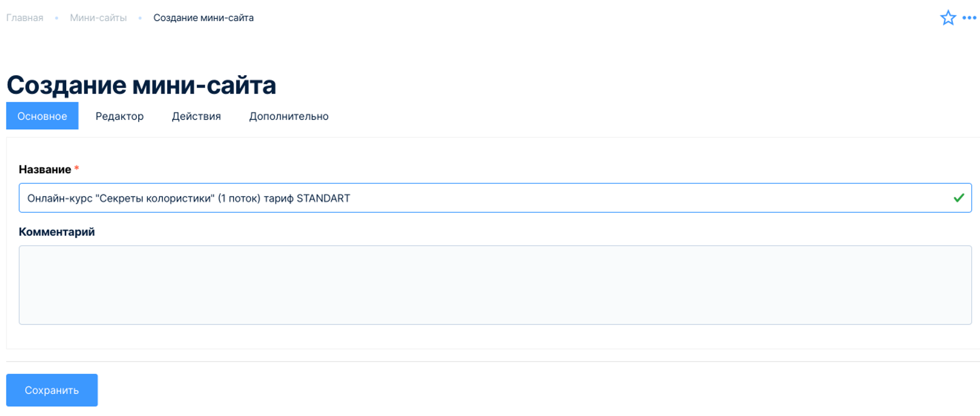This screenshot has height=416, width=980.
Task: Click the dot separator after Главная
Action: tap(57, 18)
